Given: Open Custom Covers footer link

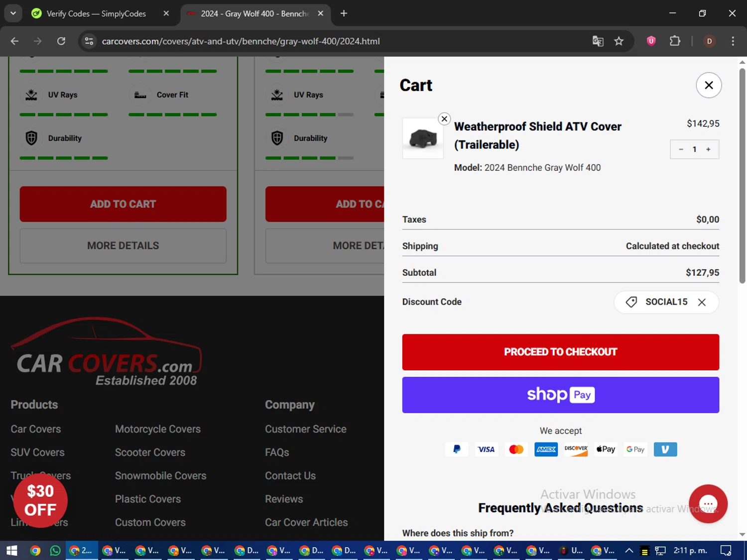Looking at the screenshot, I should point(150,523).
